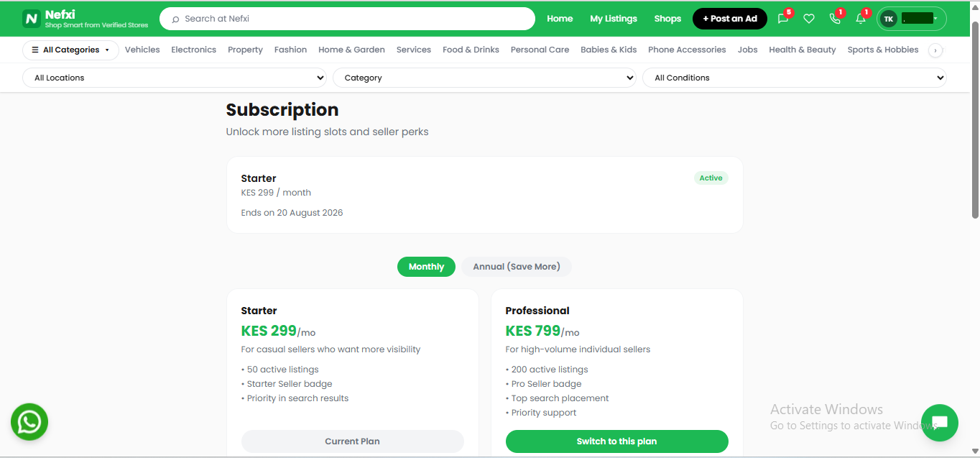Open the All Conditions dropdown
The width and height of the screenshot is (980, 458).
point(795,78)
